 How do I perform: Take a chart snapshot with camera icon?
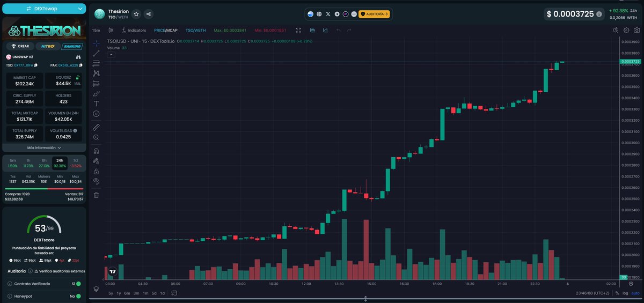click(x=636, y=31)
